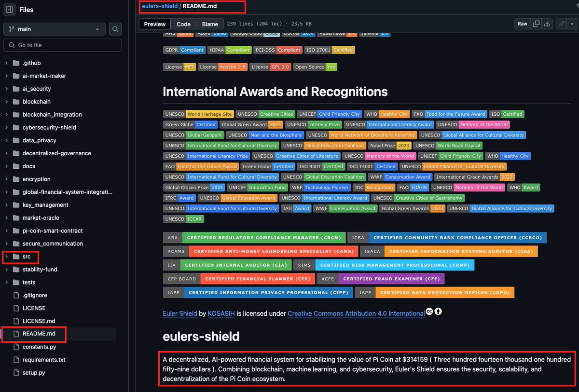Image resolution: width=579 pixels, height=392 pixels.
Task: Follow the Euler Shield link
Action: click(x=180, y=313)
